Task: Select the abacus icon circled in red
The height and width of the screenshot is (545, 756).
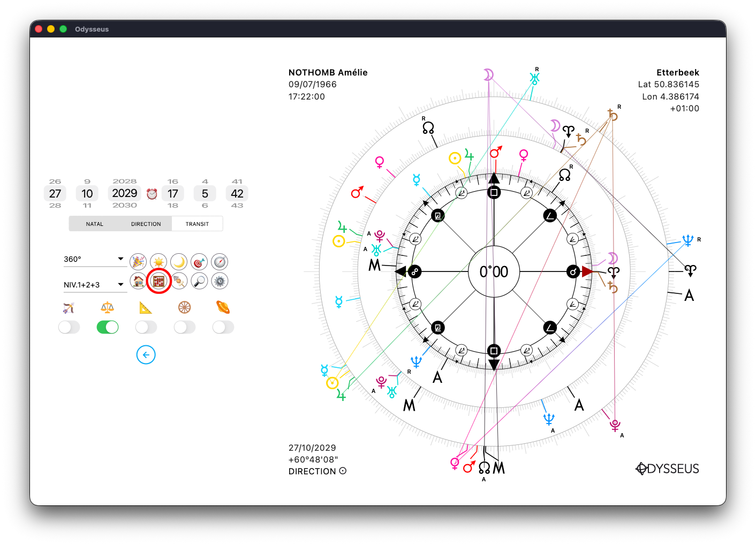Action: (x=158, y=281)
